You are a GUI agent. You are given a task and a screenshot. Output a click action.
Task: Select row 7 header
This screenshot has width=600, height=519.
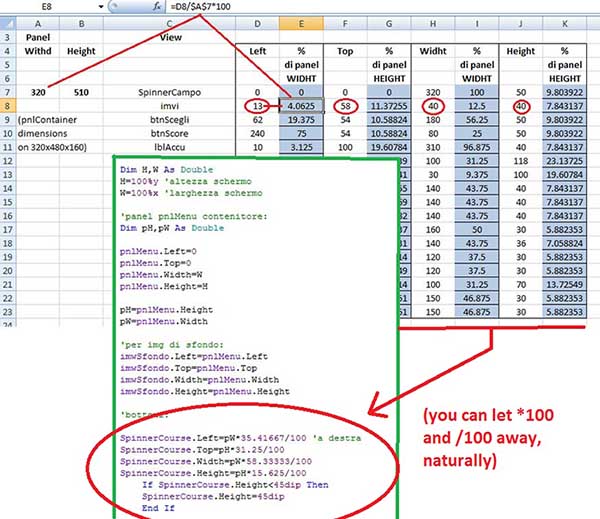point(8,92)
